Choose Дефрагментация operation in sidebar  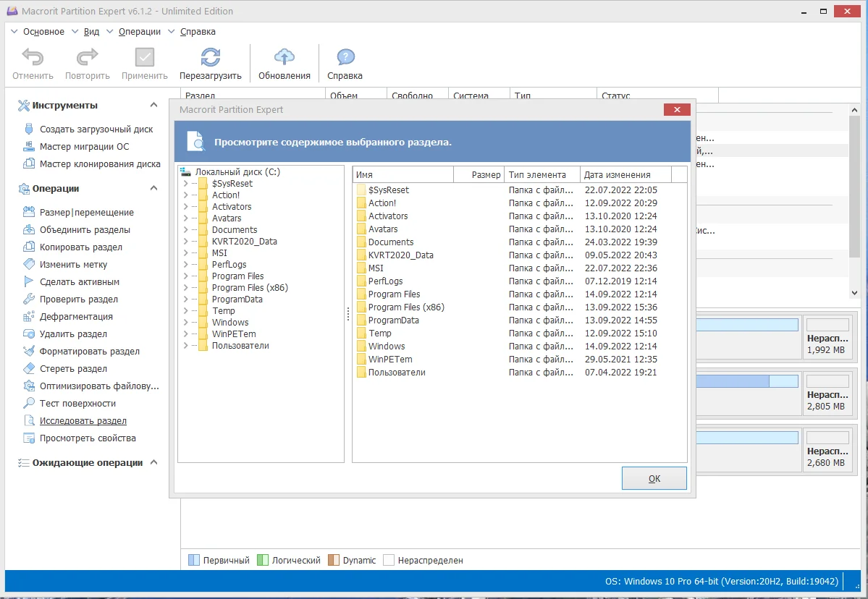pyautogui.click(x=76, y=316)
